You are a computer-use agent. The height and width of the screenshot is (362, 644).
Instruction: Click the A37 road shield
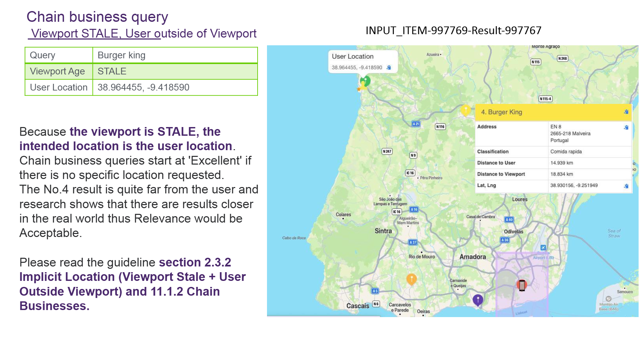point(413,242)
